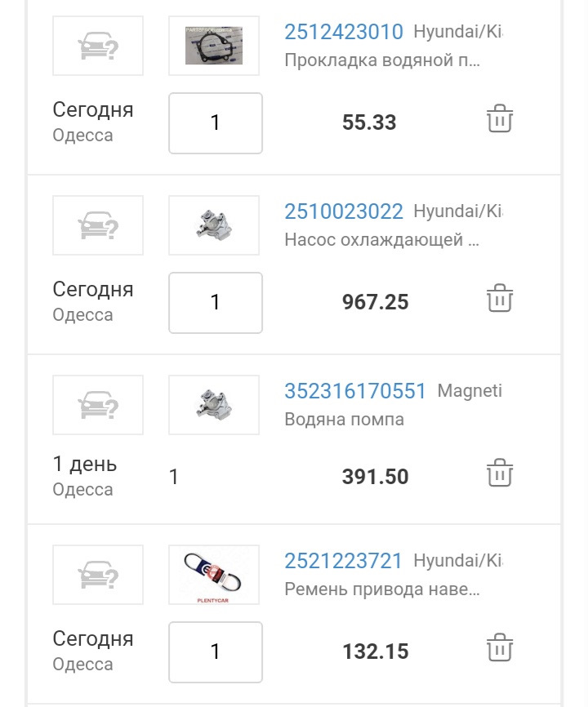Screen dimensions: 588x707
Task: Click quantity field for the 55.33 gasket
Action: click(x=216, y=123)
